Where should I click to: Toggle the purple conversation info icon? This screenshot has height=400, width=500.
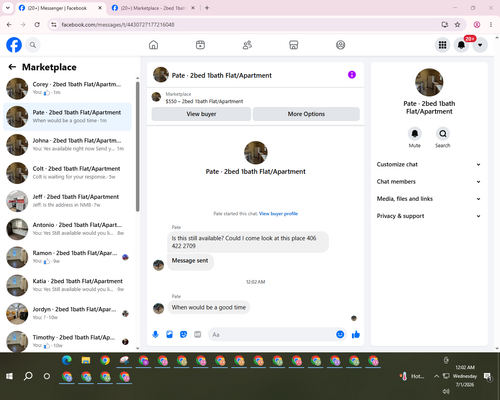pos(352,75)
